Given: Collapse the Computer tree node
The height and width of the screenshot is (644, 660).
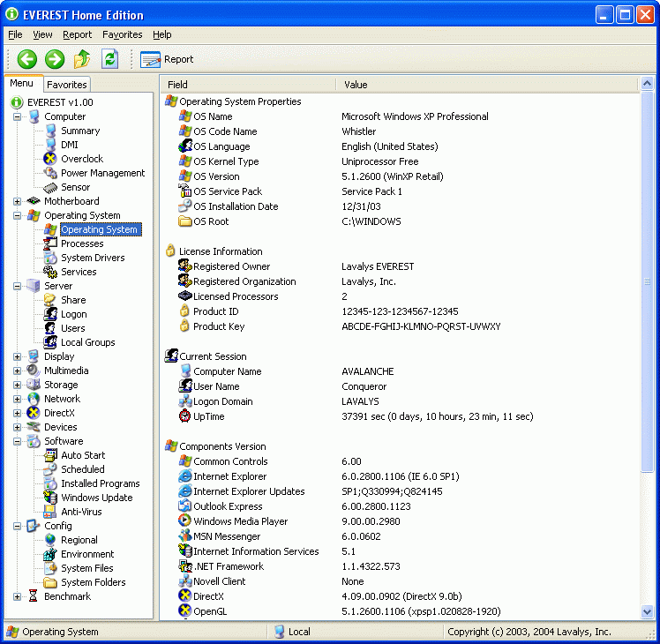Looking at the screenshot, I should 17,116.
